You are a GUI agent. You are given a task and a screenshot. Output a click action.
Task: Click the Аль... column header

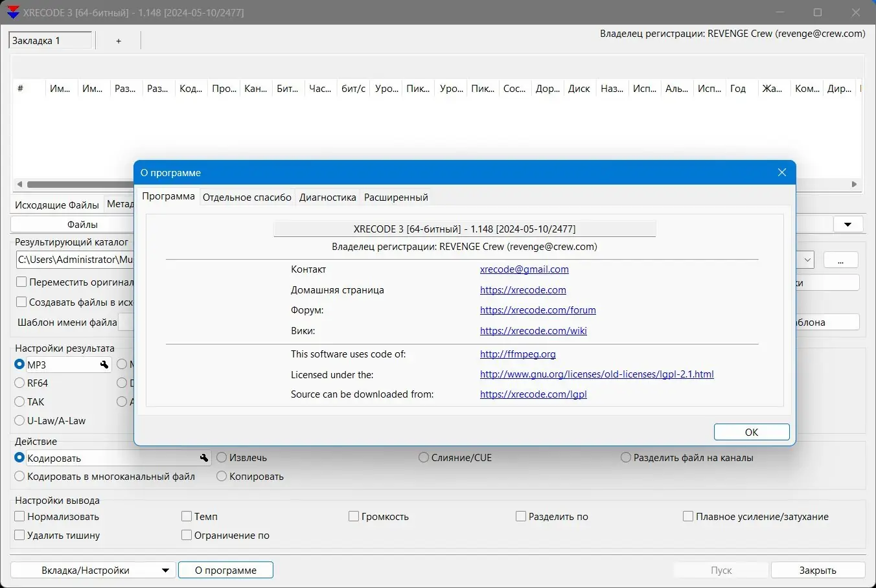click(677, 89)
